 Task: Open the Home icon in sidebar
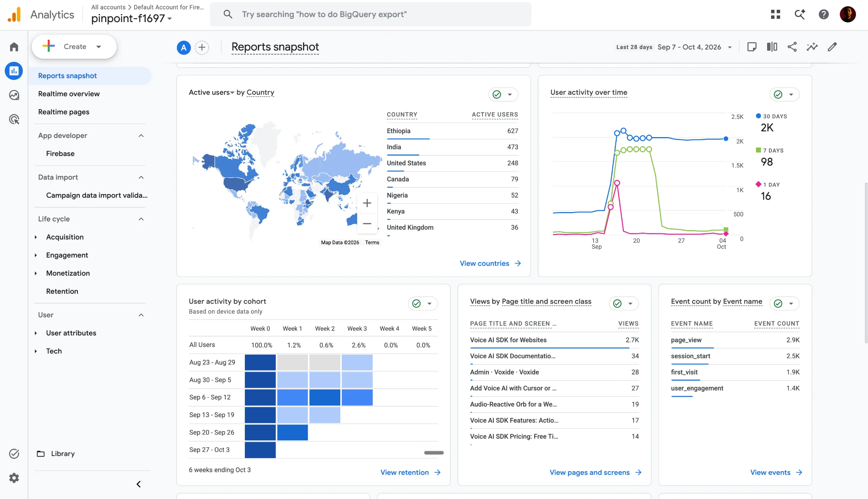coord(14,47)
